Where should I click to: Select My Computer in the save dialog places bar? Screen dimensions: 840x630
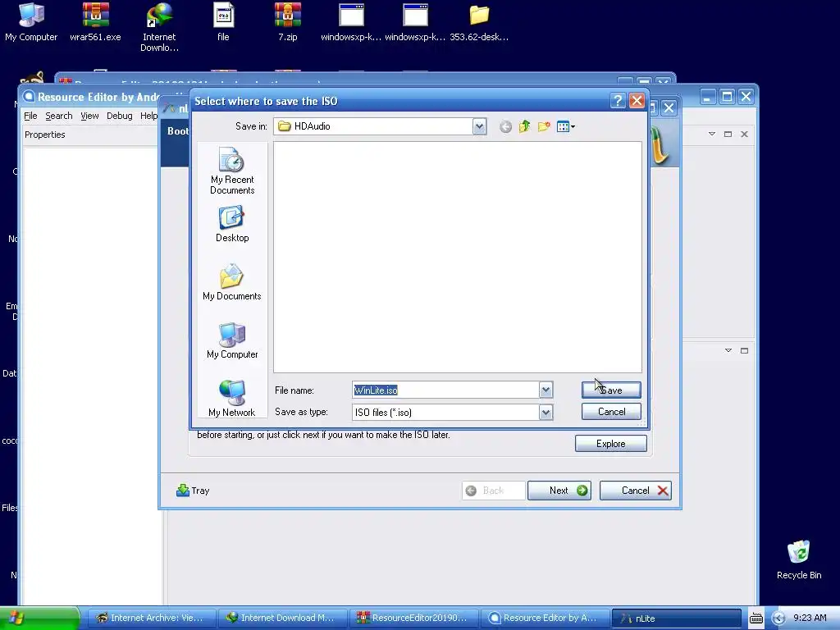pyautogui.click(x=232, y=340)
